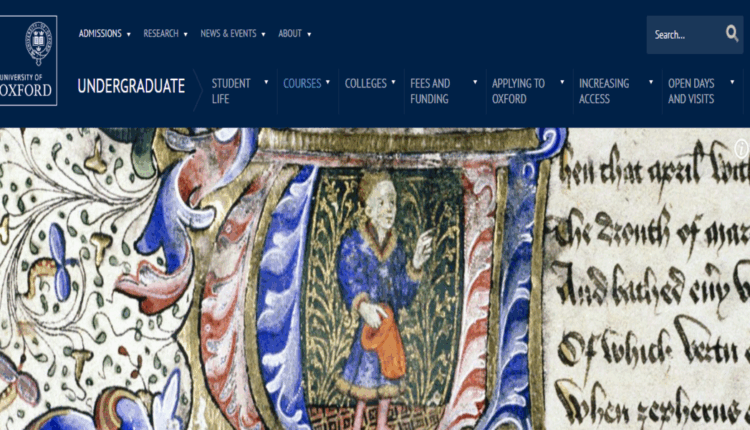The width and height of the screenshot is (750, 430).
Task: Click the illuminated manuscript banner image
Action: click(375, 279)
